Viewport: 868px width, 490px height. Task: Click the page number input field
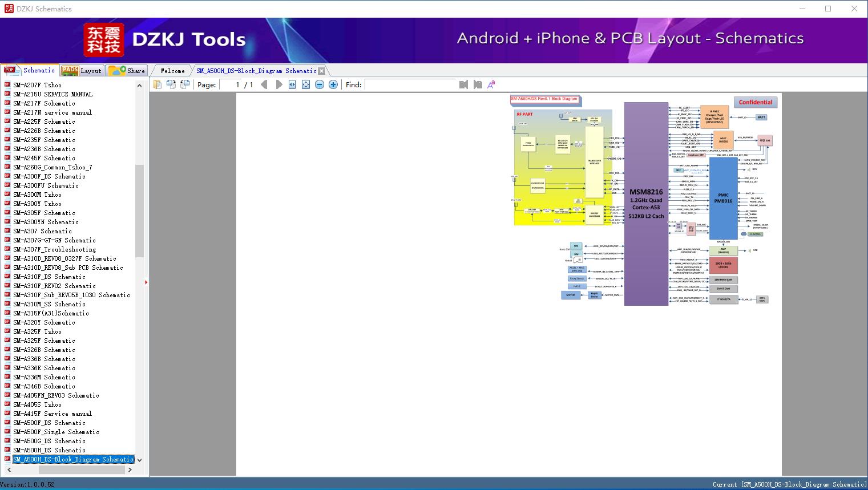pyautogui.click(x=230, y=84)
